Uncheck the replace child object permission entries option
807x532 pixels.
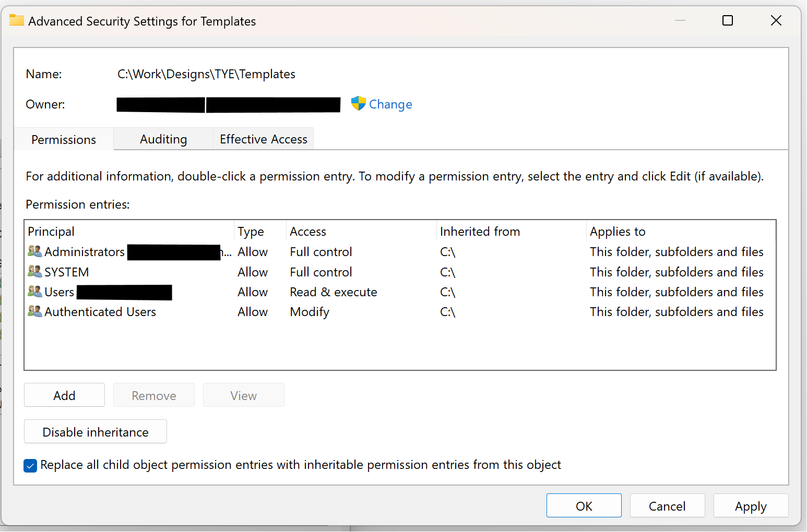30,465
